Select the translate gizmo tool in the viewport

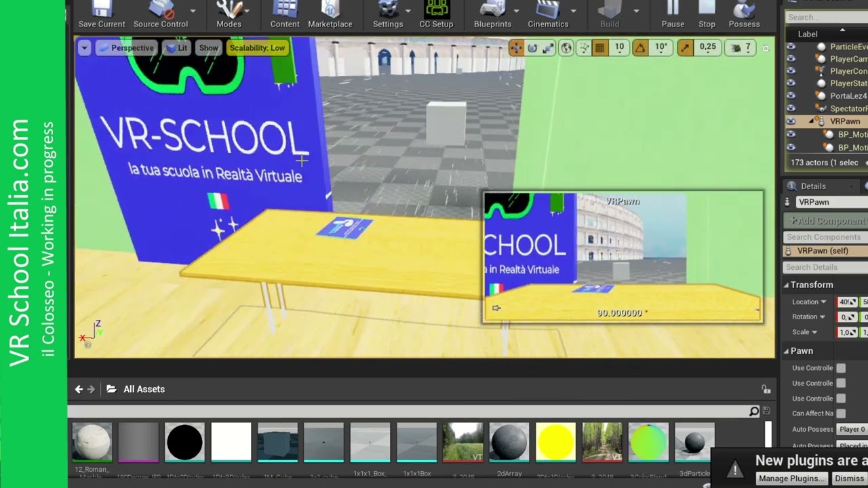click(x=516, y=47)
